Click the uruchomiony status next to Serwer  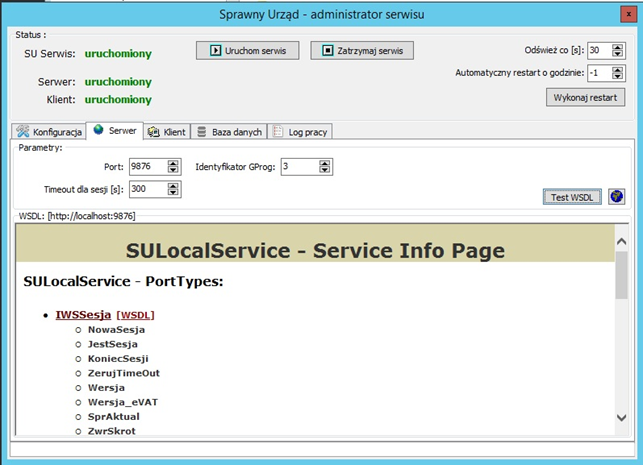(x=118, y=82)
